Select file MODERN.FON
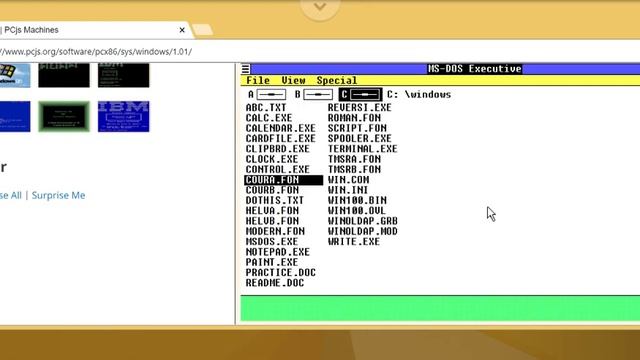Image resolution: width=640 pixels, height=360 pixels. [275, 231]
